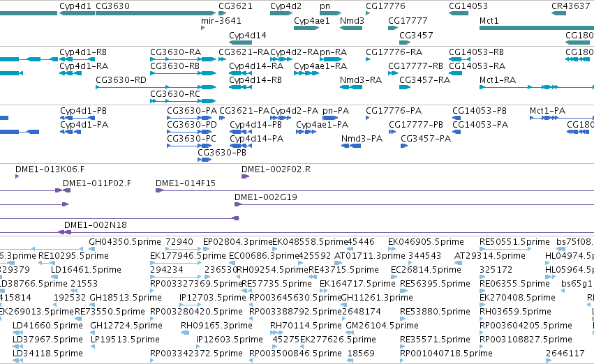This screenshot has width=594, height=364.
Task: Click BAC end DME1-002F02.R
Action: [276, 169]
